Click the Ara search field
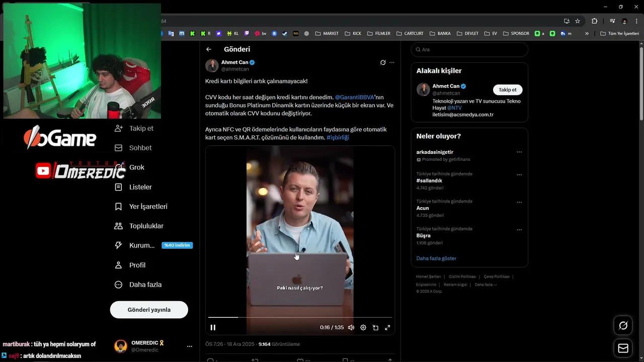 (469, 49)
